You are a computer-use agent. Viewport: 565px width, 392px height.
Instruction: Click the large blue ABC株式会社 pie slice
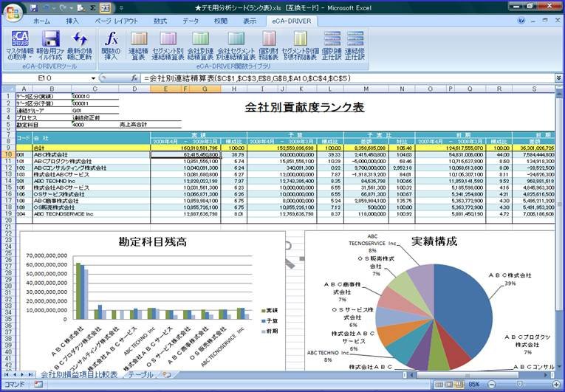tap(465, 310)
